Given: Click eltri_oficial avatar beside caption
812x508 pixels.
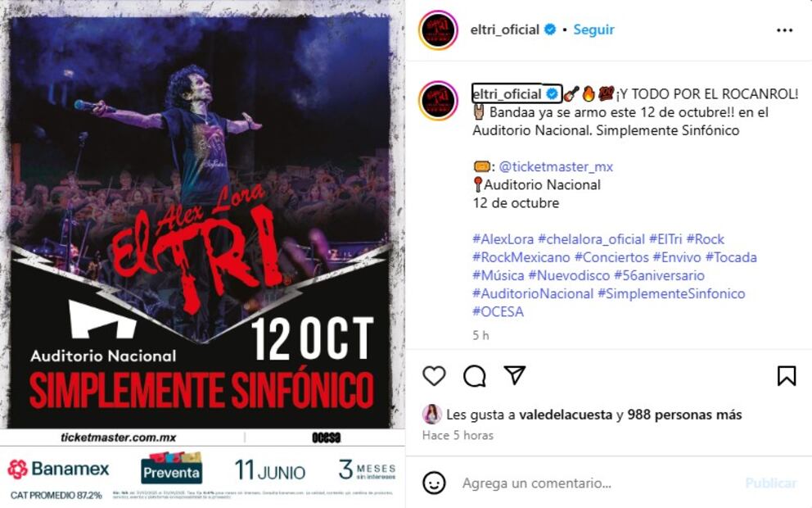Looking at the screenshot, I should tap(438, 101).
